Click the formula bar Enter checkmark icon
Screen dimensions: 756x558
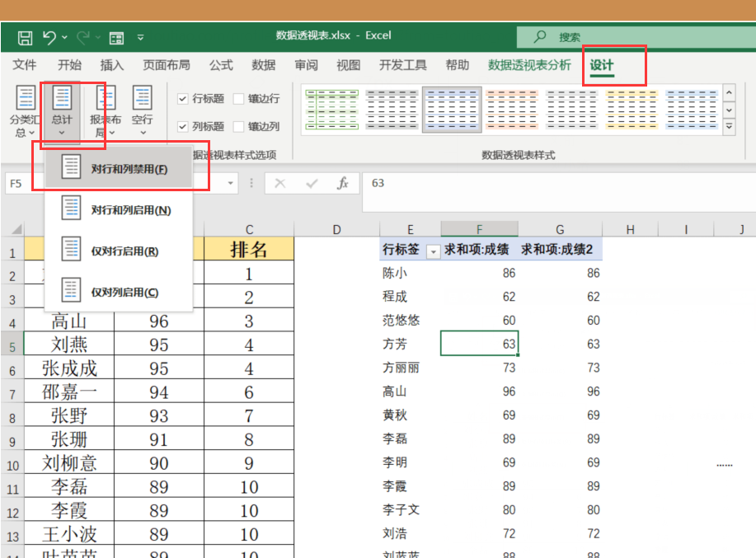(312, 183)
